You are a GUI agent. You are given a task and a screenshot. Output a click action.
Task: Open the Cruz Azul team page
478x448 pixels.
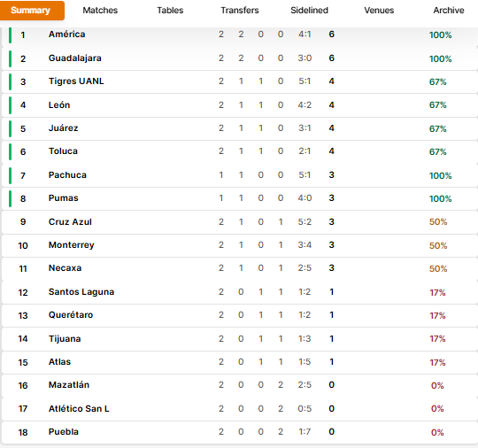70,221
